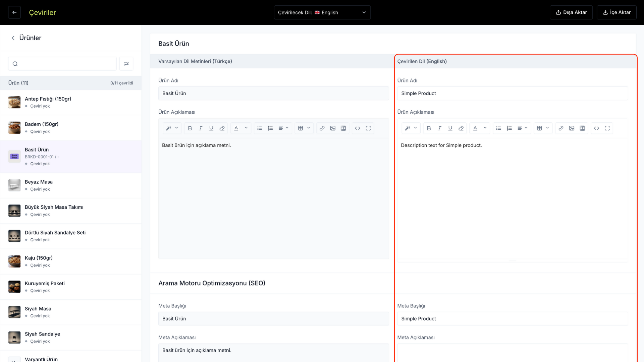The width and height of the screenshot is (644, 362).
Task: Open product list filter settings icon
Action: [126, 64]
